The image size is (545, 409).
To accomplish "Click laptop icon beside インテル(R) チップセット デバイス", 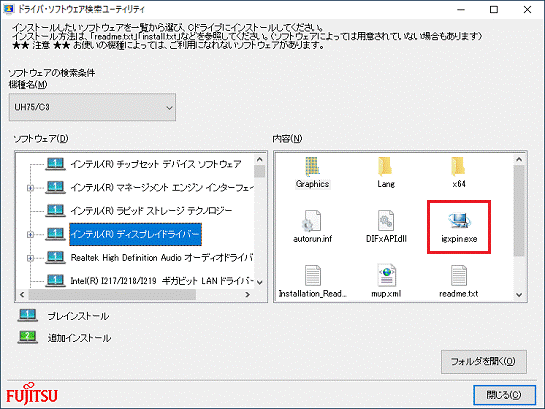I will (55, 164).
